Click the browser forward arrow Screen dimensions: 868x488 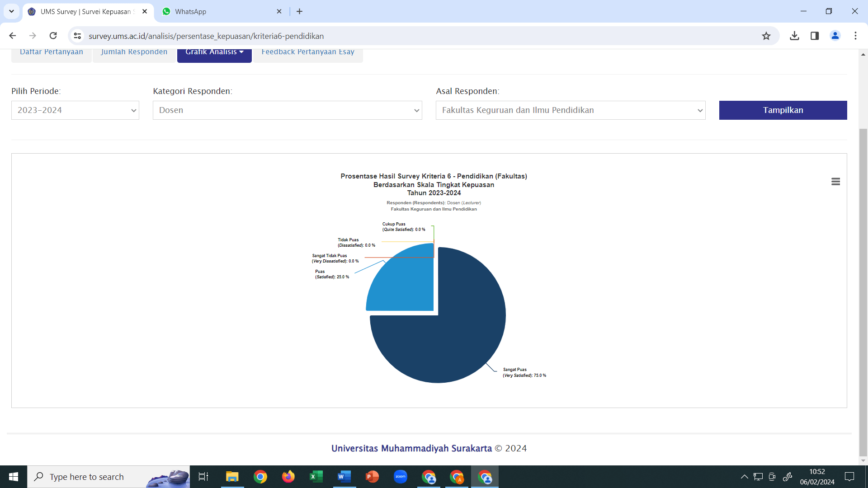tap(33, 36)
